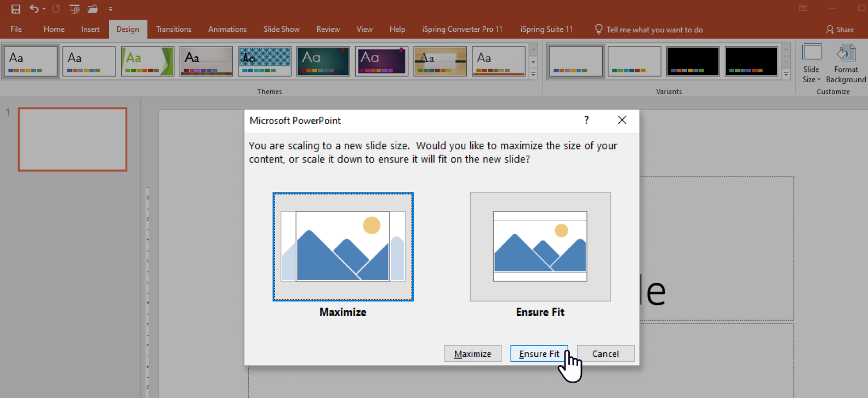Apply the green Facet theme thumbnail

click(147, 61)
